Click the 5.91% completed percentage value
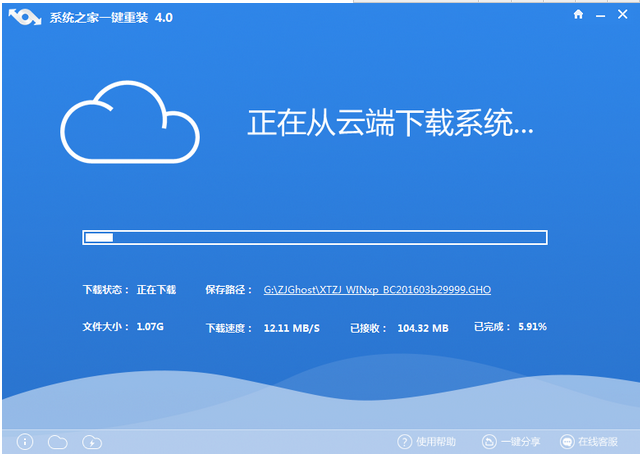Screen dimensions: 641x458 (532, 327)
